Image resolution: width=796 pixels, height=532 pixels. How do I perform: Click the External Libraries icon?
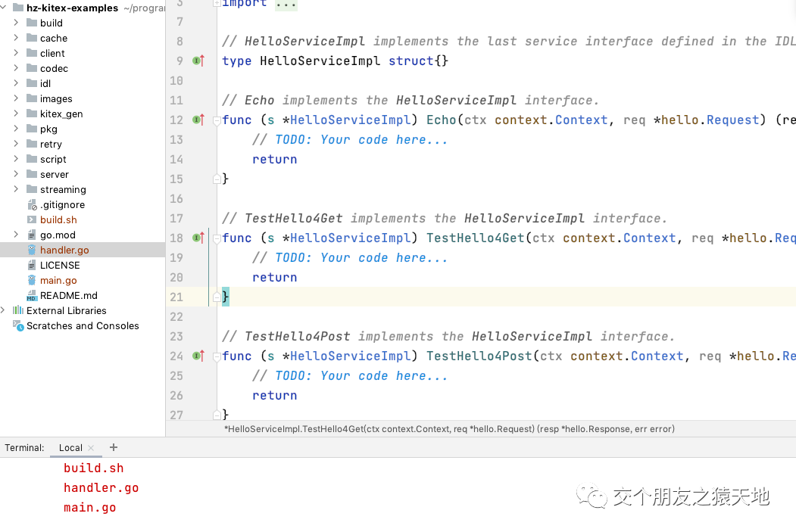tap(18, 310)
